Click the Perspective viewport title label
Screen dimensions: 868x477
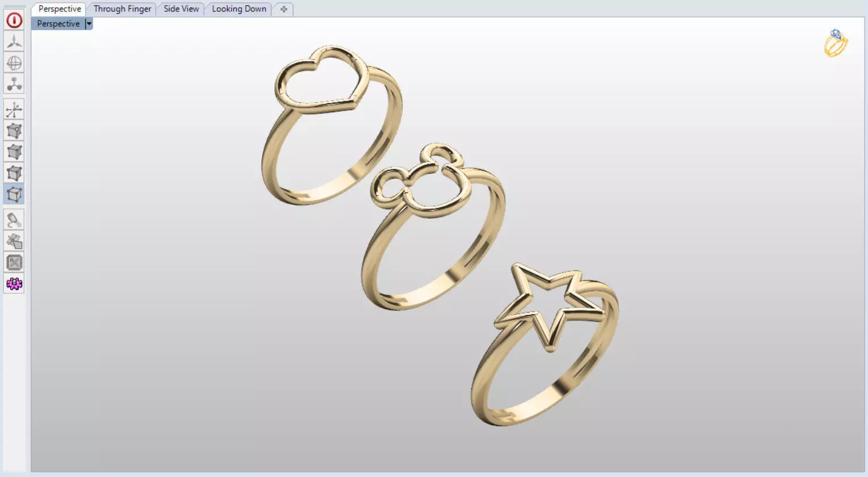[58, 24]
